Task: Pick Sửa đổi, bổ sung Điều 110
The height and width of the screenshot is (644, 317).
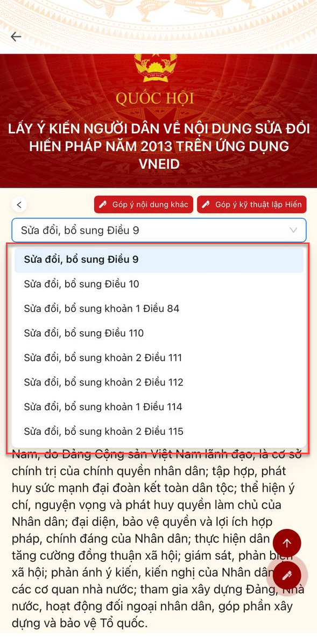Action: point(159,333)
